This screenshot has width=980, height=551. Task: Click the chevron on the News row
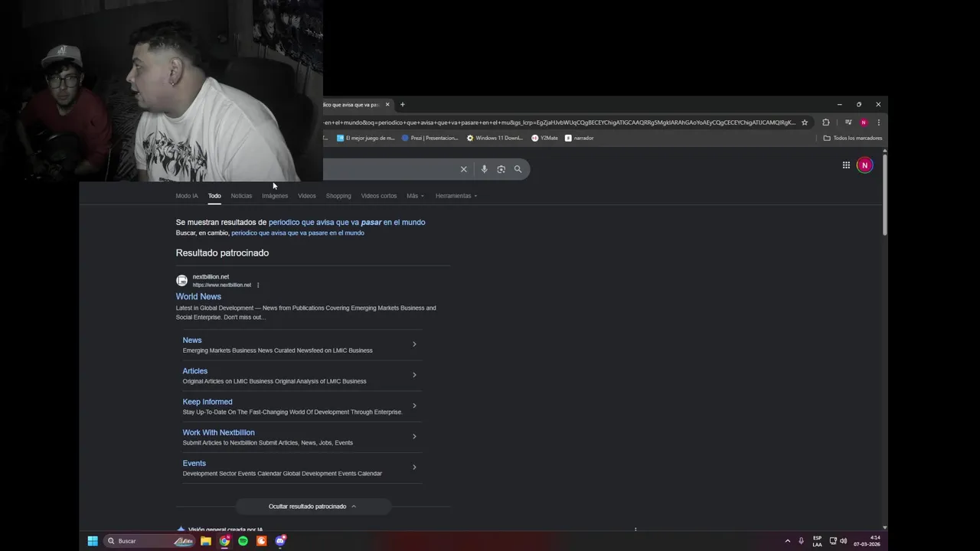point(414,344)
